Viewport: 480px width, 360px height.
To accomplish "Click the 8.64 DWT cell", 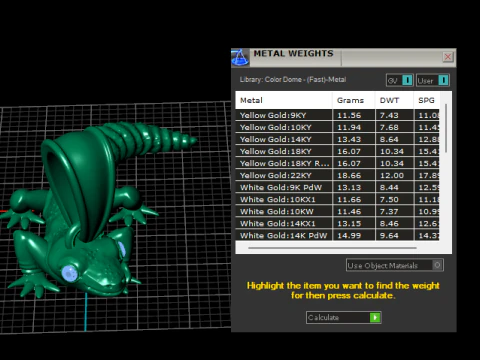I will point(395,139).
